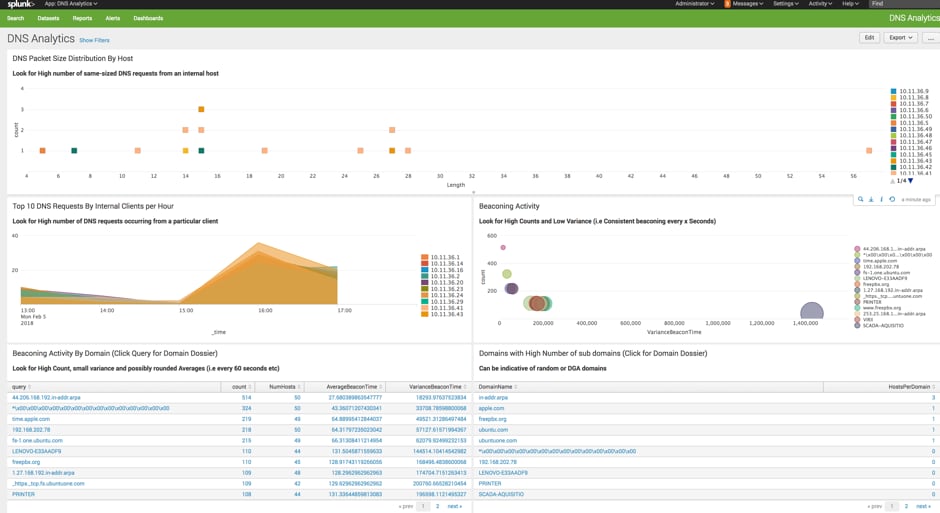Toggle 10.11.36.9 series in packet size legend
940x513 pixels.
click(x=909, y=91)
